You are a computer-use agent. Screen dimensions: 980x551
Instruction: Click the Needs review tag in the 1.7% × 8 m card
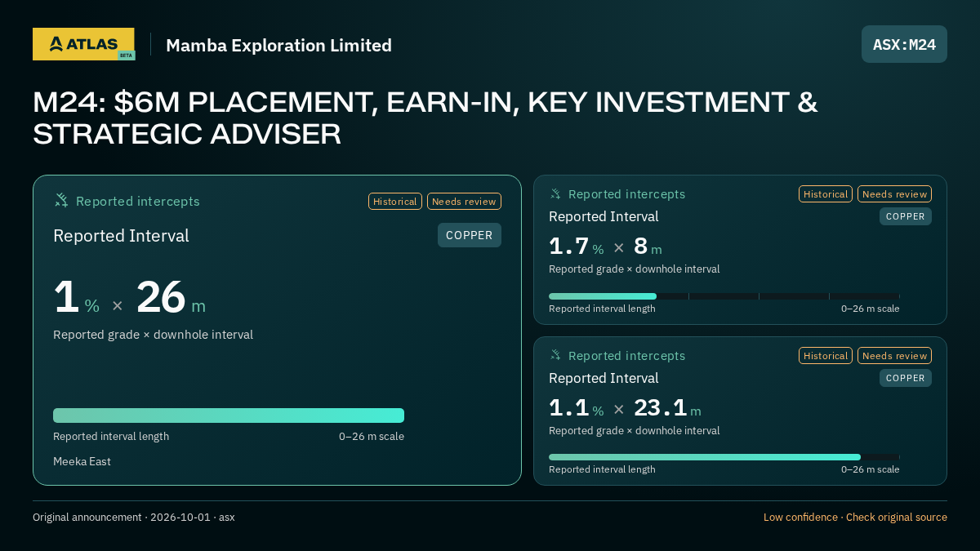[x=894, y=193]
